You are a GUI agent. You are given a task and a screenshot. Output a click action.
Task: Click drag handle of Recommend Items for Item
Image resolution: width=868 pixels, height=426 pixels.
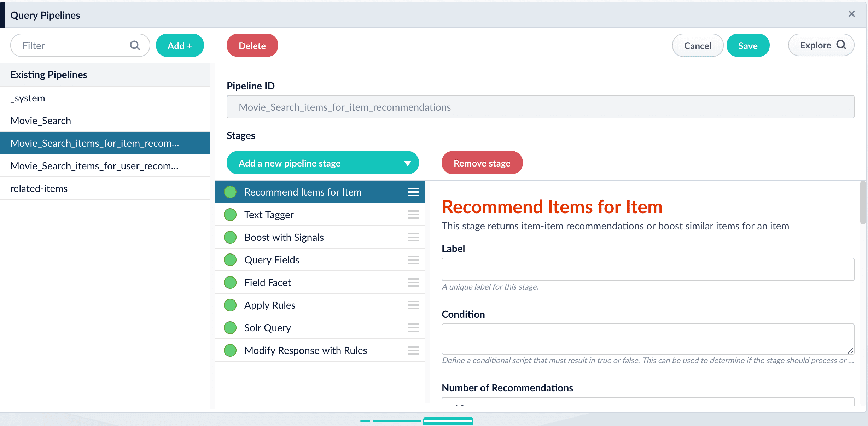click(x=413, y=192)
